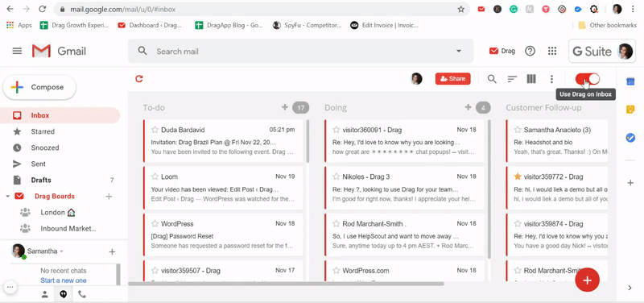This screenshot has height=303, width=644.
Task: Star the visitor359507 - Drag email
Action: point(155,271)
